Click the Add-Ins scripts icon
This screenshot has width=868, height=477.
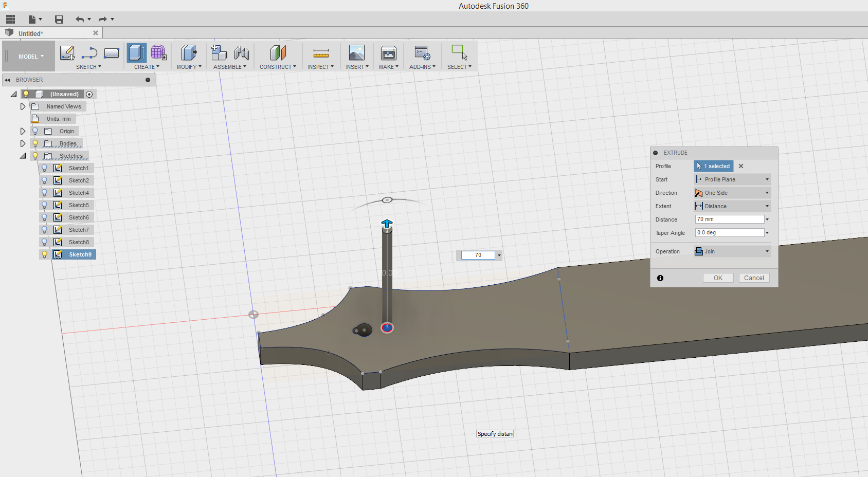tap(422, 53)
